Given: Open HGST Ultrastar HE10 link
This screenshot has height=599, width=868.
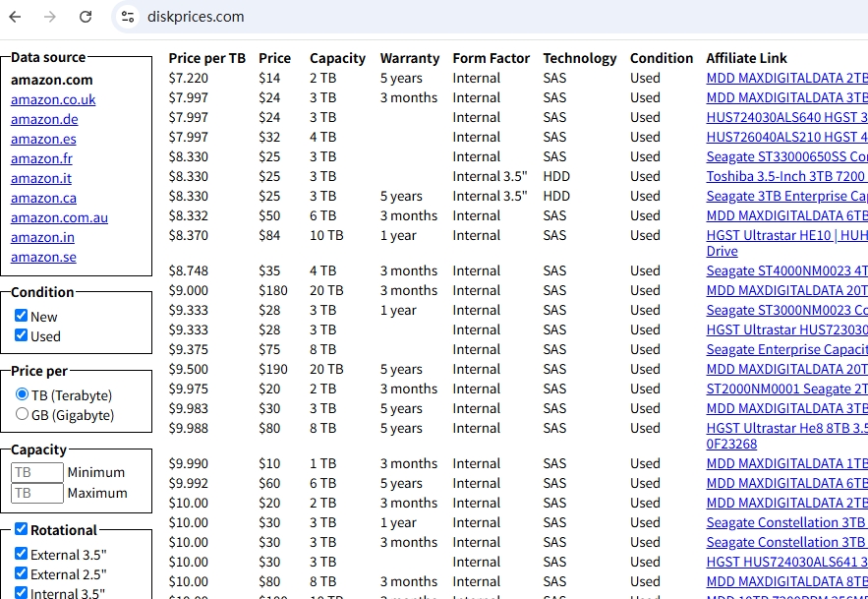Looking at the screenshot, I should (x=786, y=235).
